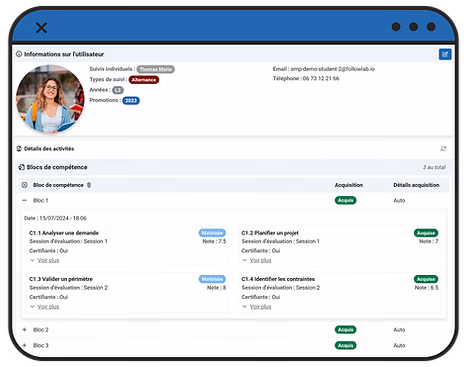The height and width of the screenshot is (367, 467).
Task: Click the Acquise badge for C1.4
Action: [x=426, y=279]
